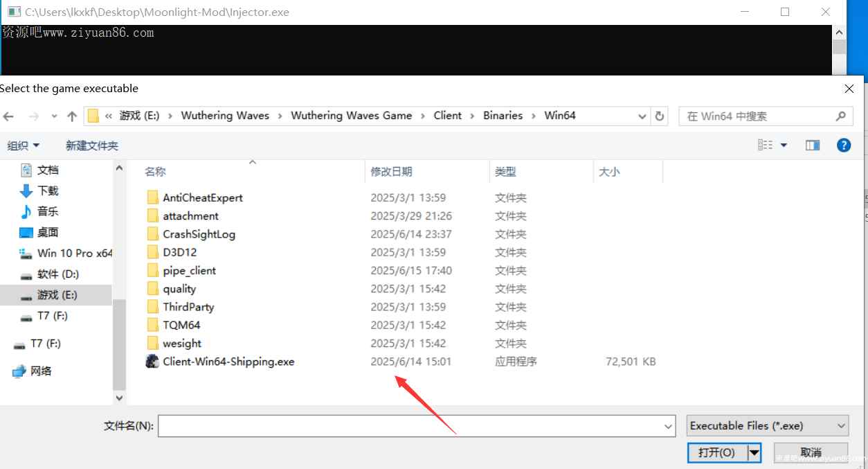Open the view mode options dropdown

(784, 145)
